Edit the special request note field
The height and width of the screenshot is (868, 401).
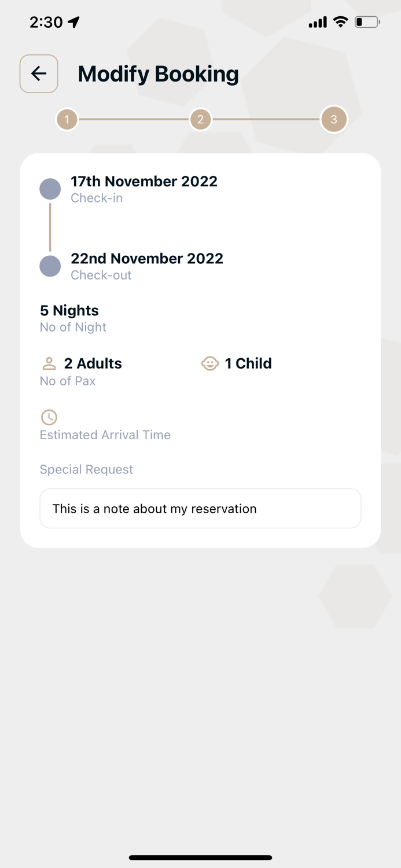200,509
